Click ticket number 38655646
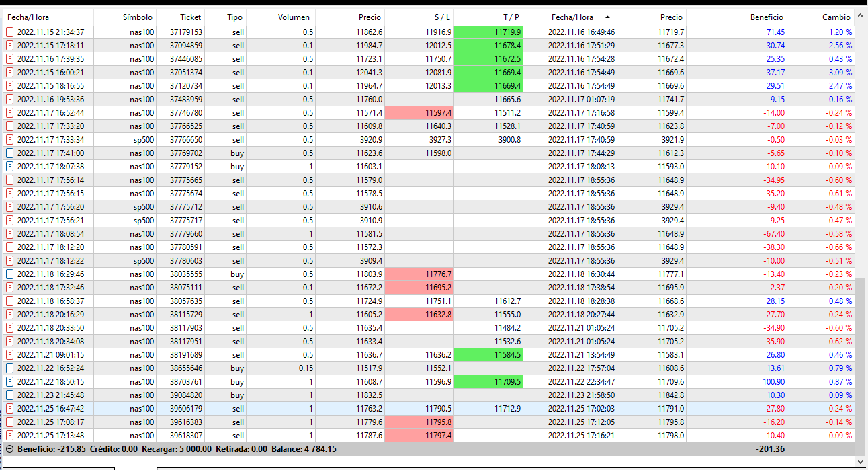Viewport: 868px width, 470px height. 185,368
